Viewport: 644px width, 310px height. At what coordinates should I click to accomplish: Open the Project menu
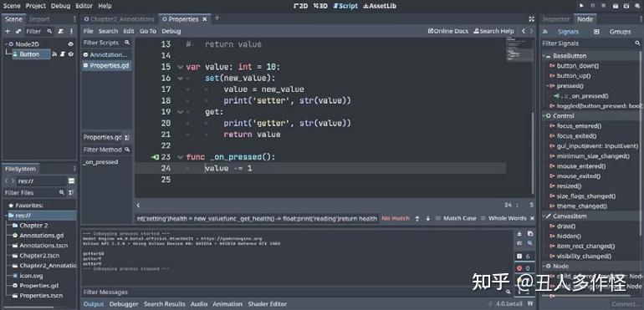pyautogui.click(x=35, y=6)
